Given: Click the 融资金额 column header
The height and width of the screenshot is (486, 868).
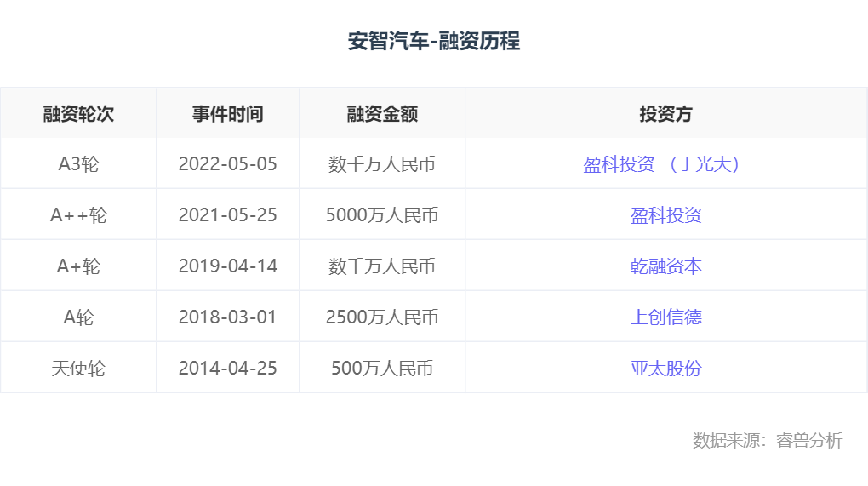Looking at the screenshot, I should (x=382, y=113).
